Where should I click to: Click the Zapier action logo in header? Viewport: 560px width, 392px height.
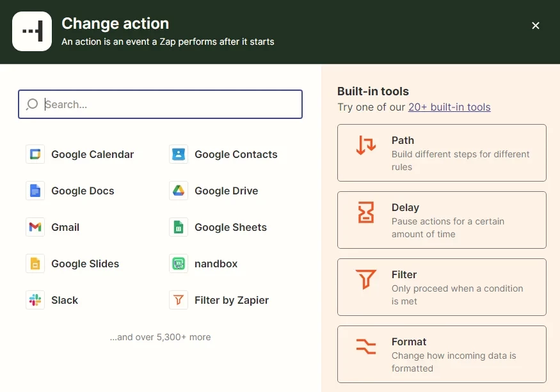point(32,31)
